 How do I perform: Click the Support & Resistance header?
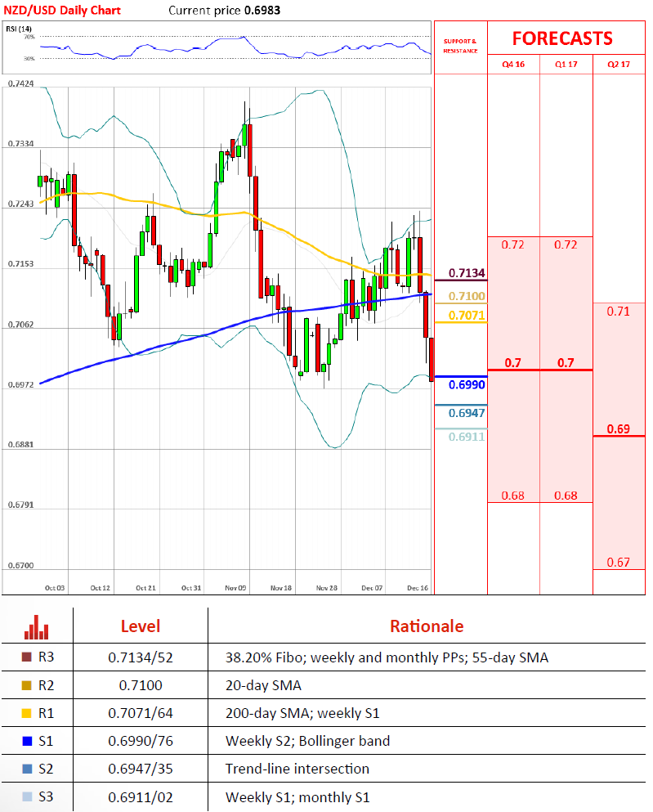[459, 46]
